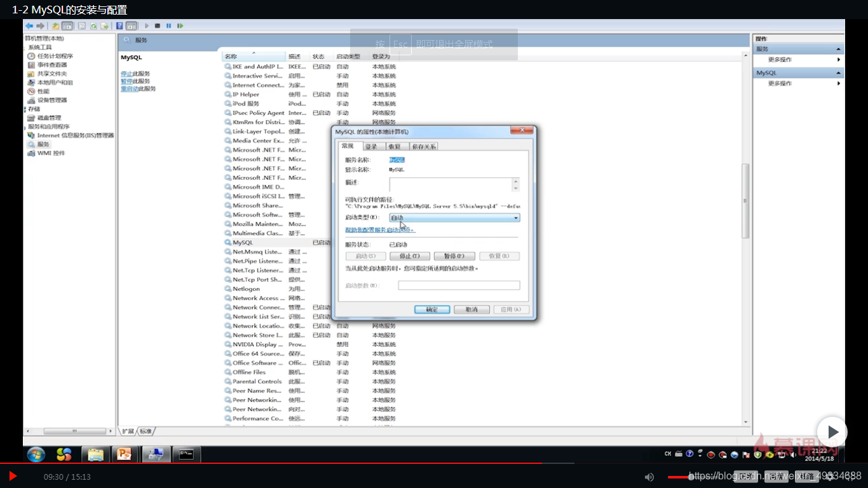Switch to the 依存关系 tab
This screenshot has width=868, height=488.
pos(424,147)
